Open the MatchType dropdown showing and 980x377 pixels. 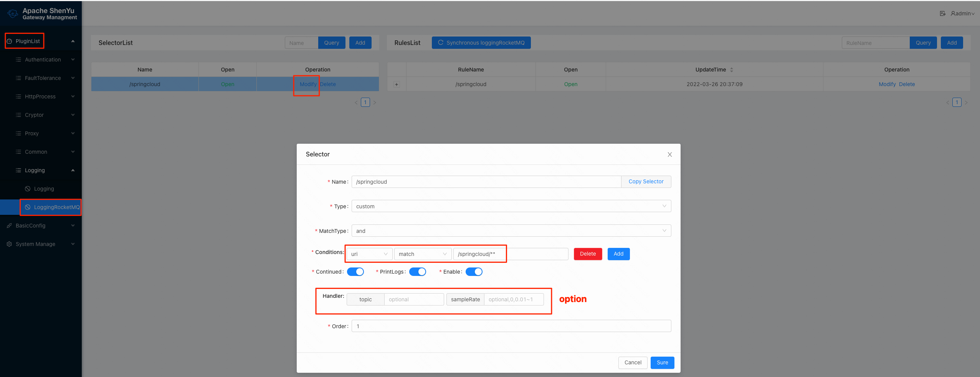tap(511, 231)
